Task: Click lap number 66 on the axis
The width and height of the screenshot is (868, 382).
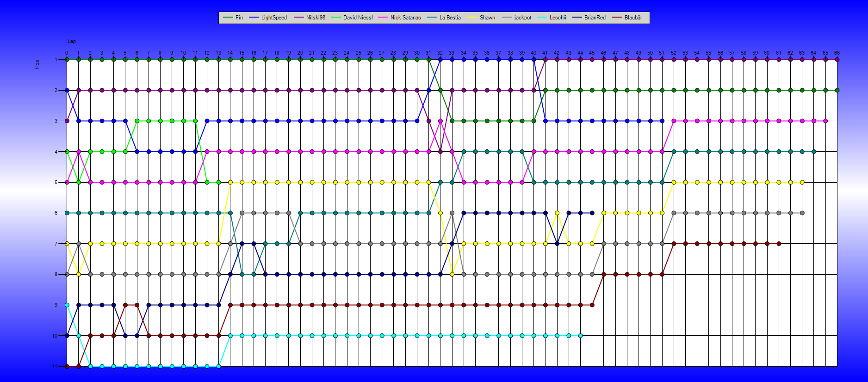Action: [837, 53]
